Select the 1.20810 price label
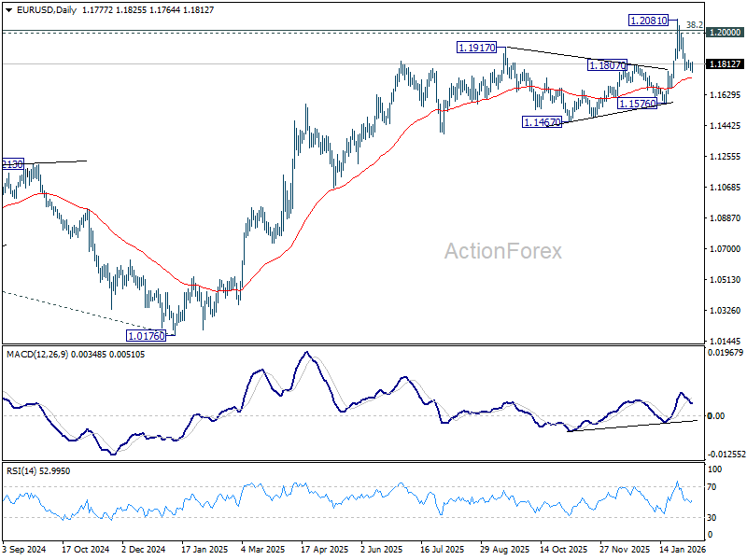The image size is (747, 560). click(648, 21)
